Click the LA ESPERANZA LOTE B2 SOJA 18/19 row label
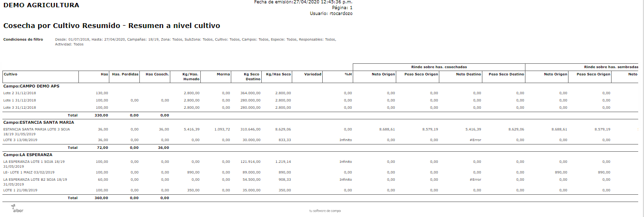 (x=35, y=181)
